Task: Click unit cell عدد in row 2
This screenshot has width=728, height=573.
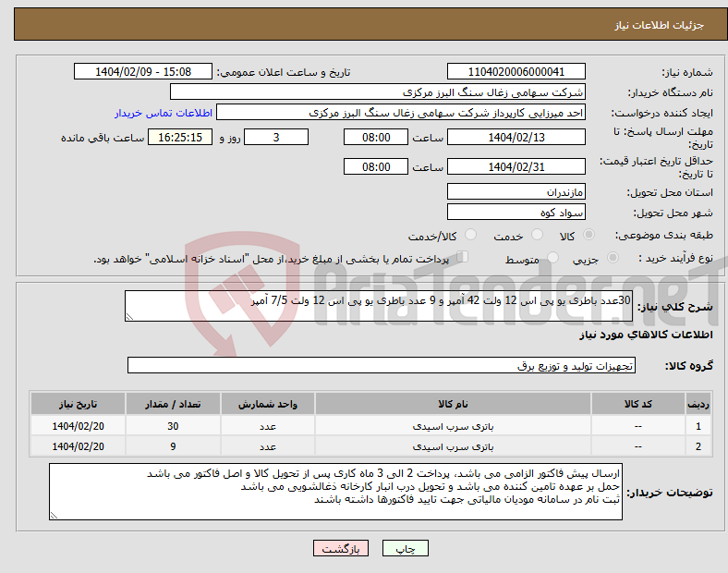Action: click(x=268, y=446)
